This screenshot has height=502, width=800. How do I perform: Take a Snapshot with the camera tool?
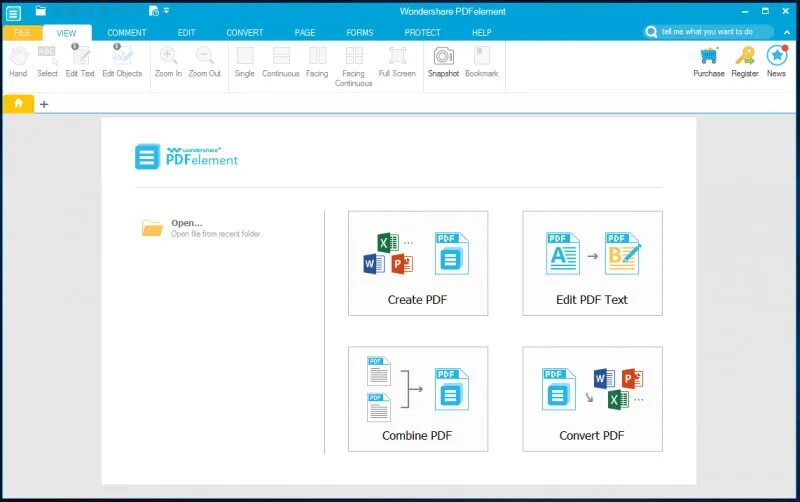click(443, 62)
